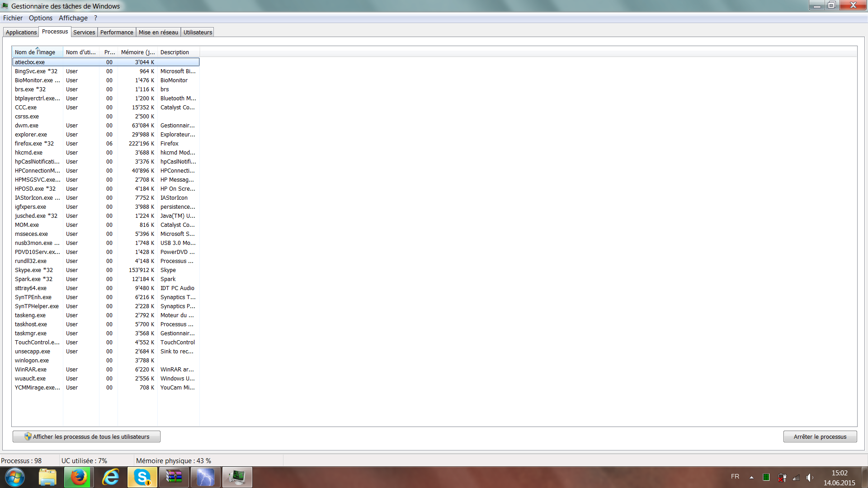Open WinRAR taskbar icon
This screenshot has width=868, height=488.
tap(174, 477)
